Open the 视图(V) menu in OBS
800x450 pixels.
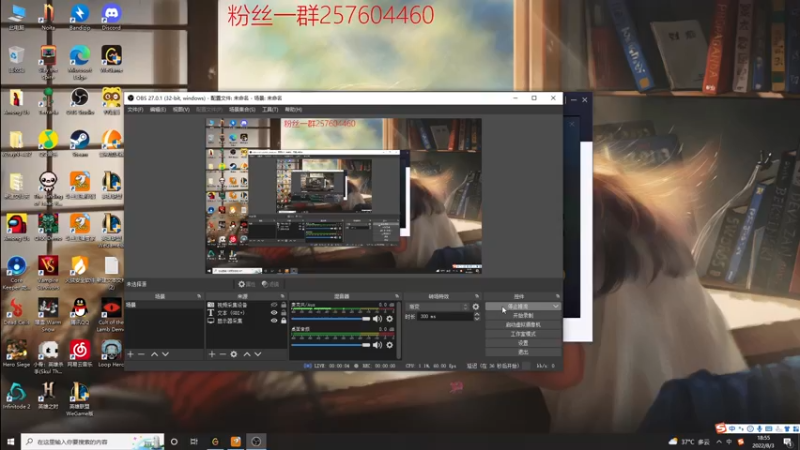pos(181,110)
